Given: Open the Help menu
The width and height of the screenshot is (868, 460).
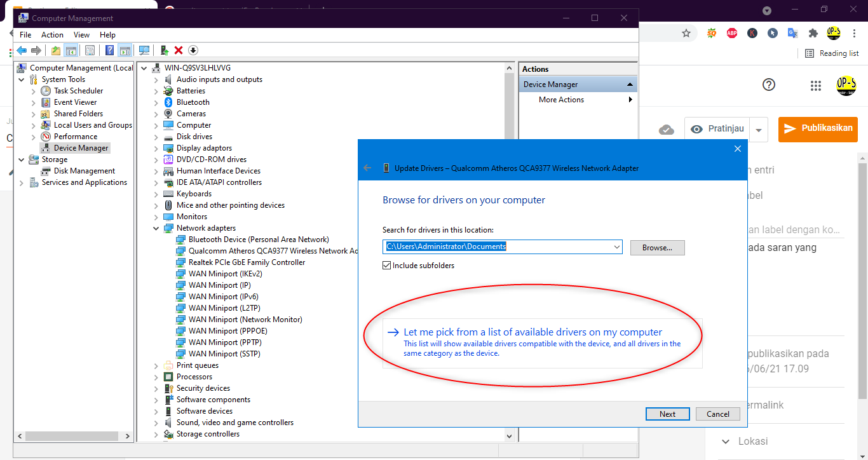Looking at the screenshot, I should pyautogui.click(x=107, y=35).
